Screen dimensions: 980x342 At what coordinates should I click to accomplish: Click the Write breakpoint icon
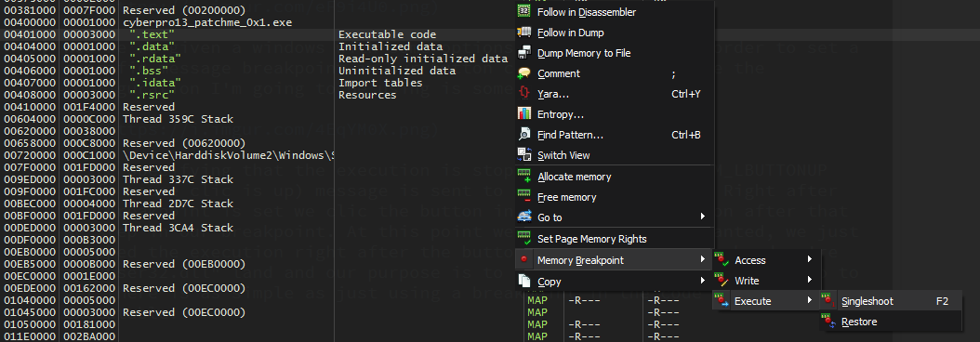(722, 281)
